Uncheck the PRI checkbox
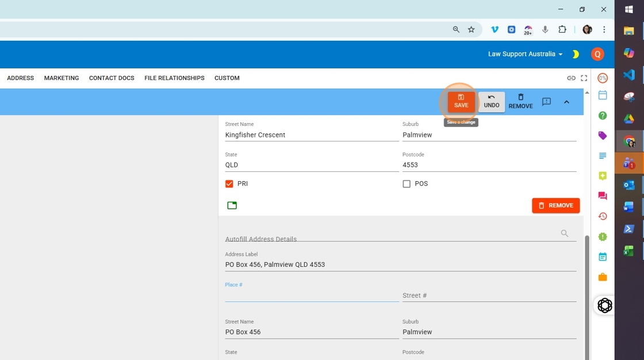 pos(229,184)
